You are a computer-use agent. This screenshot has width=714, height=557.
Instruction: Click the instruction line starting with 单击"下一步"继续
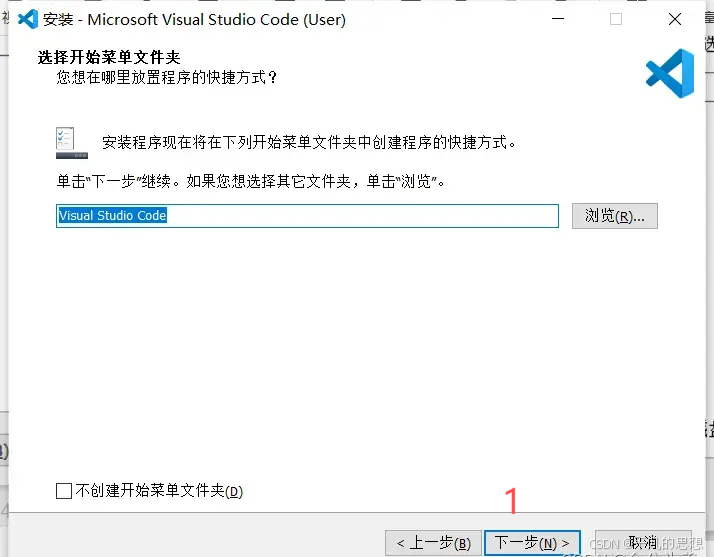tap(250, 181)
